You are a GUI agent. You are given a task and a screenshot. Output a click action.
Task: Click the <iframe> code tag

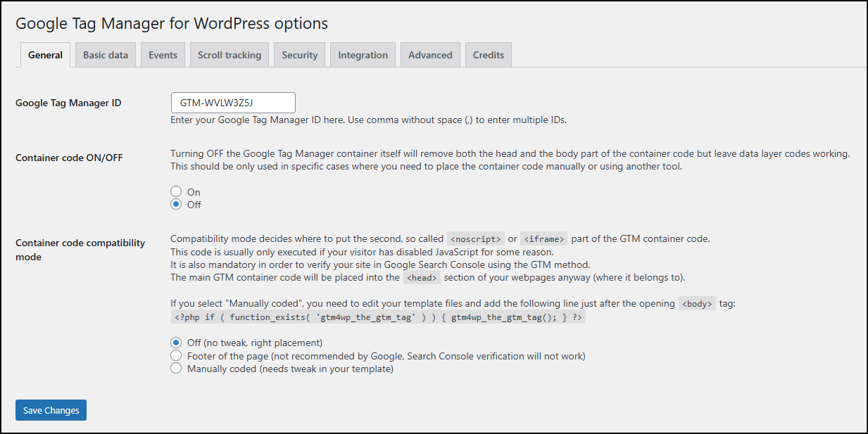(543, 238)
